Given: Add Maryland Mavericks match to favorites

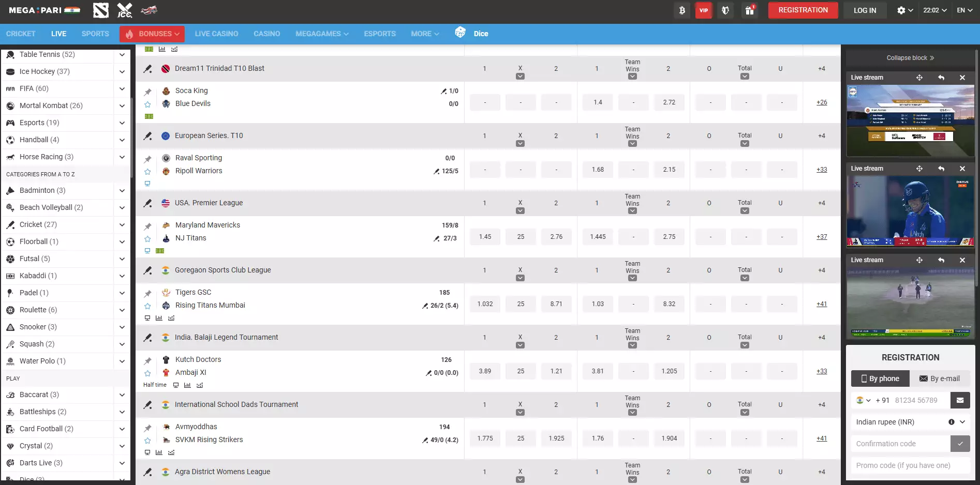Looking at the screenshot, I should click(147, 239).
